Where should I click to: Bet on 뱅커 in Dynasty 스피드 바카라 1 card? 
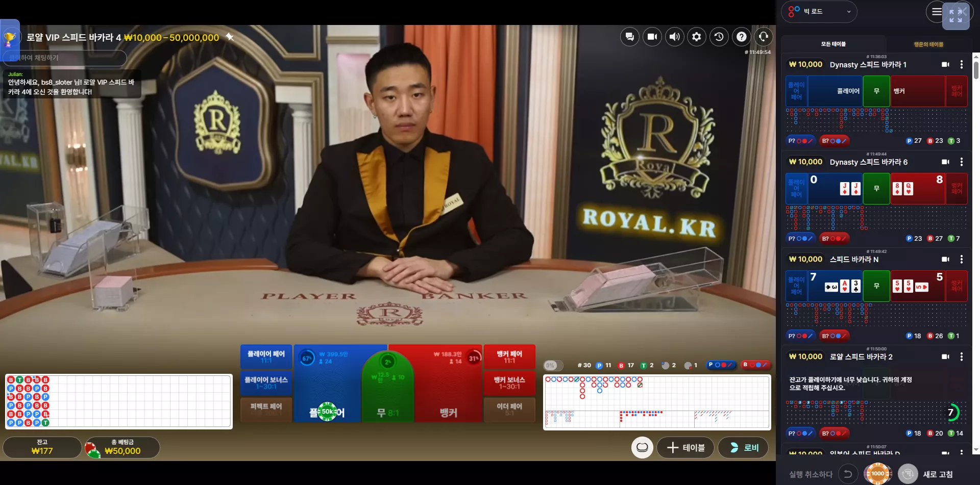tap(918, 91)
